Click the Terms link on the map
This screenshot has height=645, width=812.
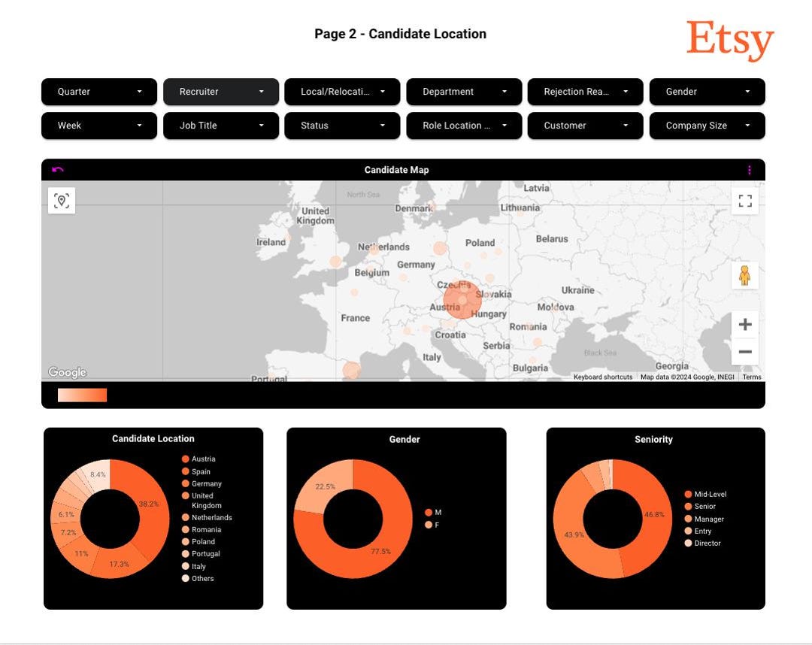tap(751, 377)
